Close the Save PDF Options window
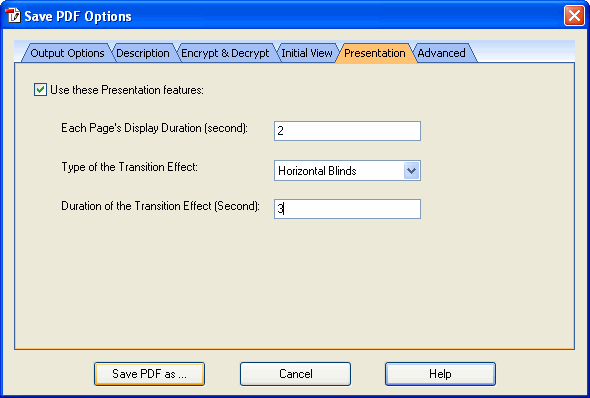The image size is (590, 398). point(574,16)
